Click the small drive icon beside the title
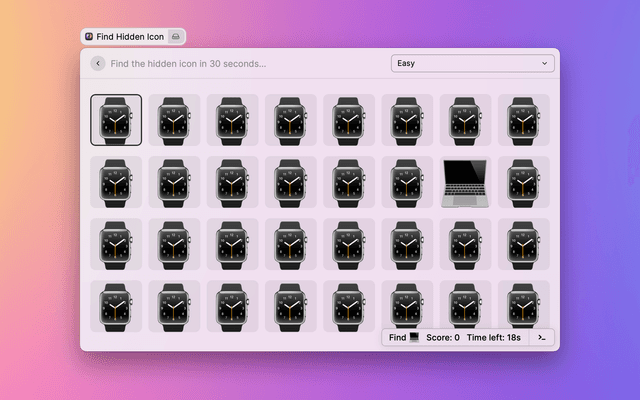The image size is (640, 400). pos(175,36)
